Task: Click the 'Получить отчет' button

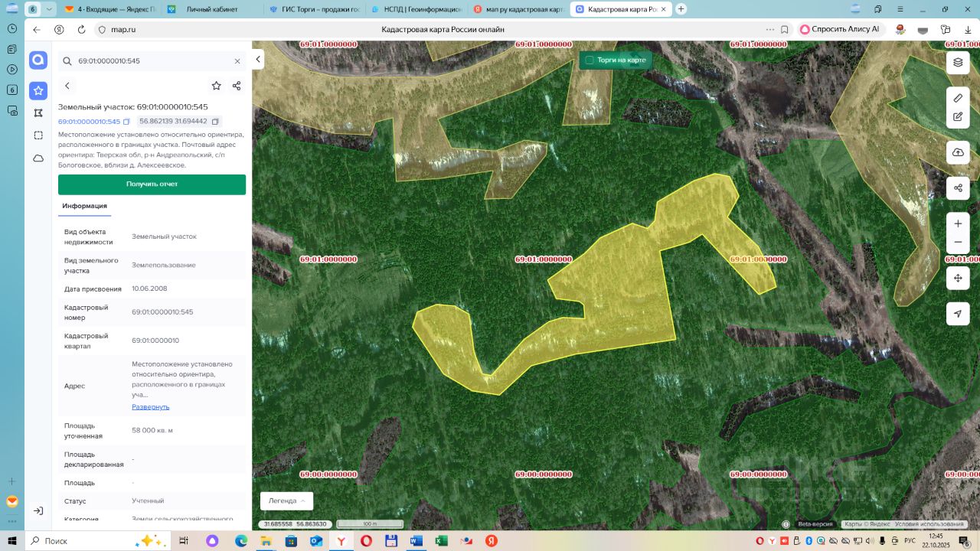Action: [x=152, y=184]
